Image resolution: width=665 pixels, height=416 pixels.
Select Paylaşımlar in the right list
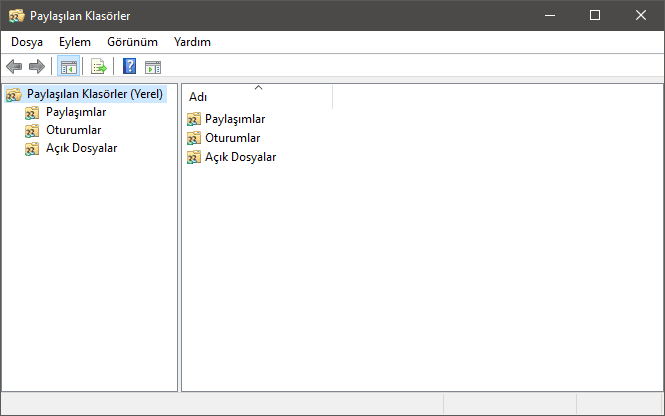coord(235,119)
